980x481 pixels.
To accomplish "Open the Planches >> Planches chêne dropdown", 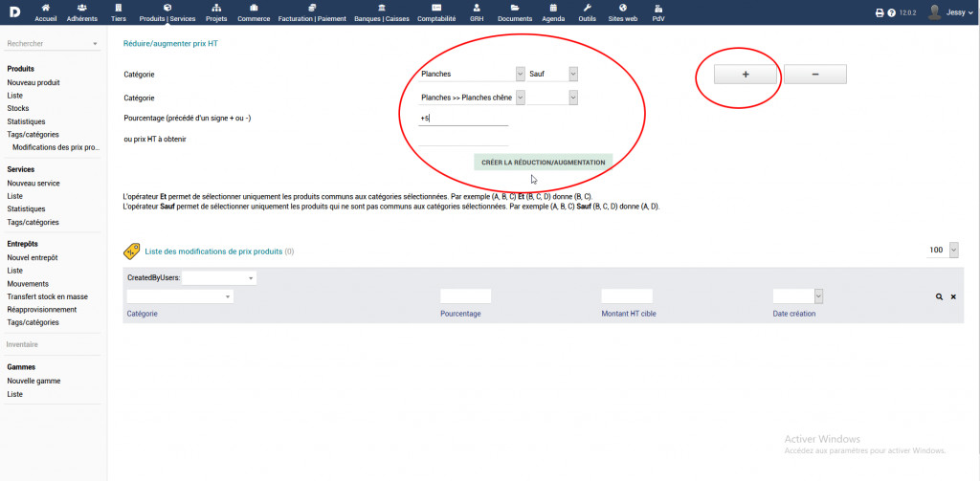I will pos(472,98).
